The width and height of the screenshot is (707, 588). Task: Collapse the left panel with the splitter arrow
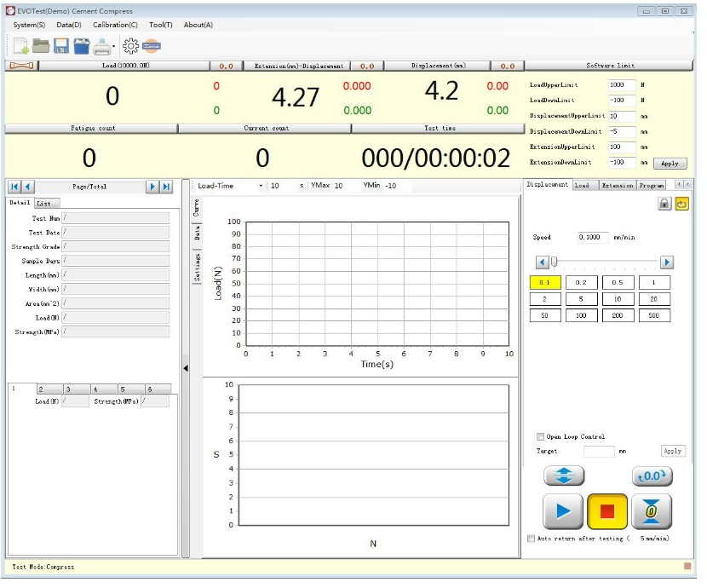186,368
